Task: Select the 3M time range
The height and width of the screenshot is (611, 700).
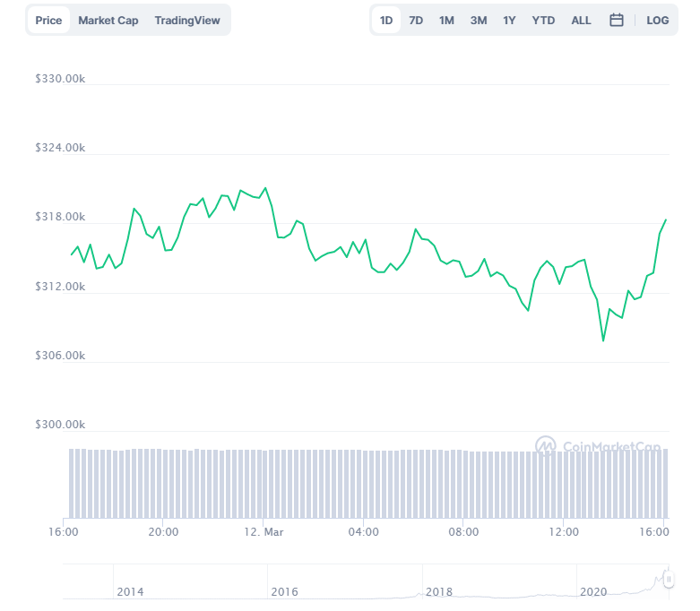Action: tap(478, 20)
